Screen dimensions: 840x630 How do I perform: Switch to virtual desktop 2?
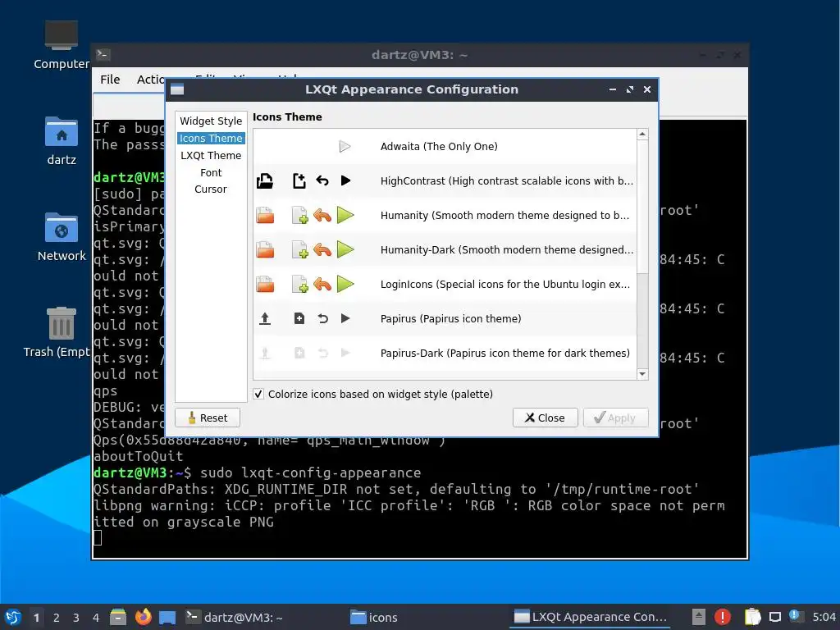point(57,618)
